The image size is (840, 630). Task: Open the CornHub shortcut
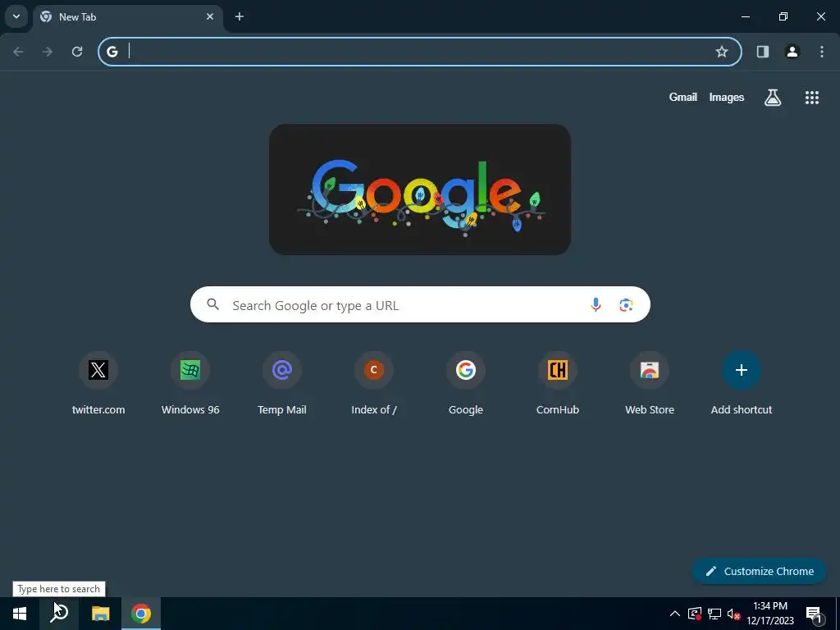pos(558,384)
